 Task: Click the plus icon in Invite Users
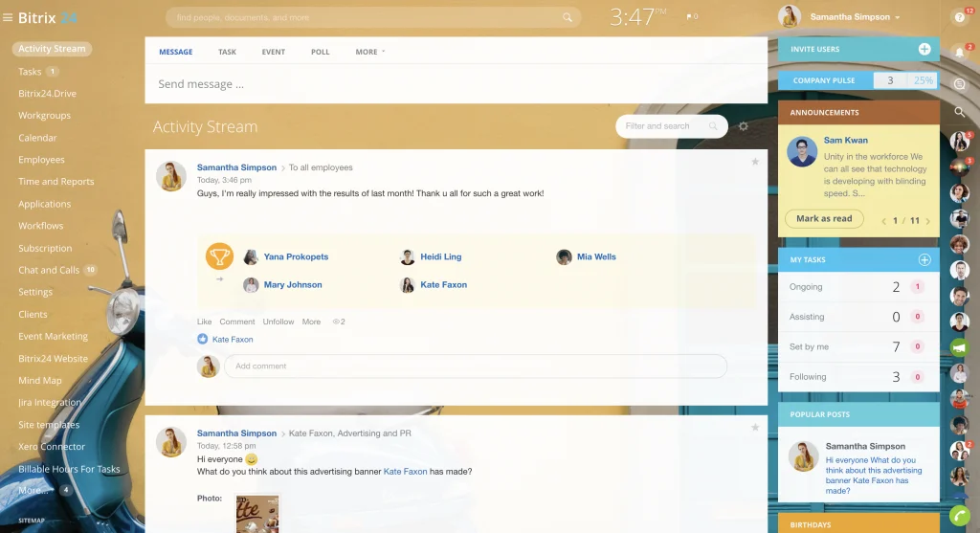924,49
